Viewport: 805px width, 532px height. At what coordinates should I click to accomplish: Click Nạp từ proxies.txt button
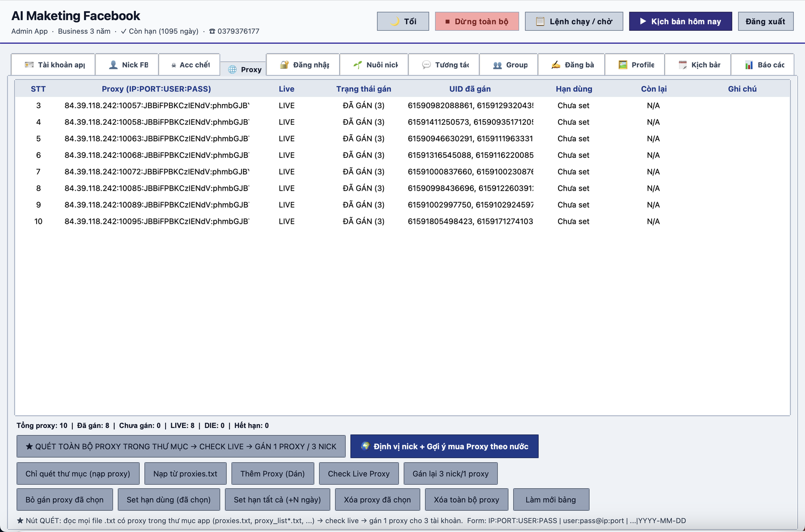[x=186, y=474]
